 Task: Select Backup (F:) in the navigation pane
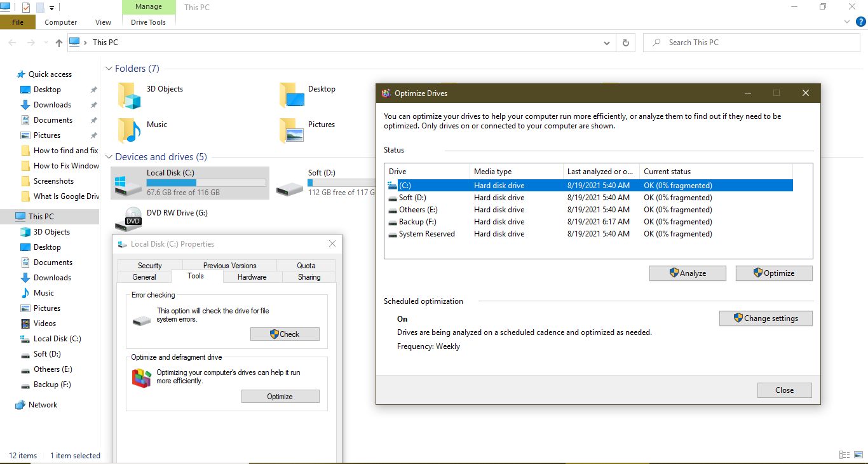(x=52, y=385)
